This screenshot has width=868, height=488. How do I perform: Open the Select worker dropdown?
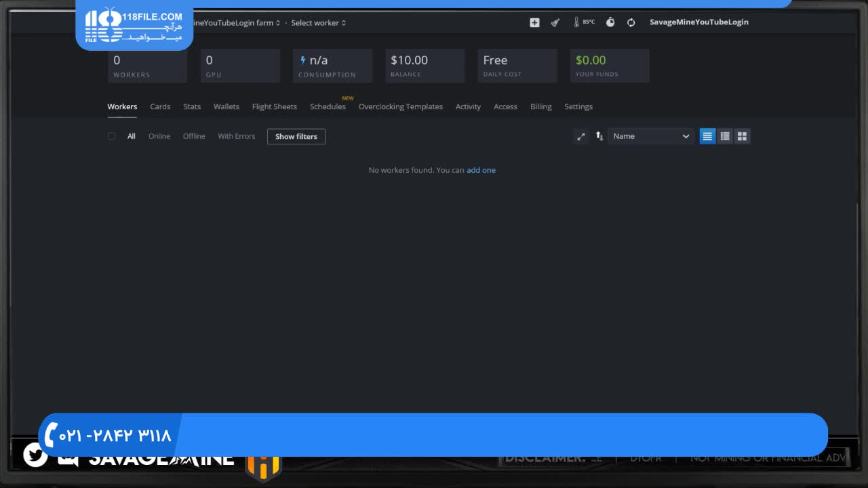tap(319, 22)
